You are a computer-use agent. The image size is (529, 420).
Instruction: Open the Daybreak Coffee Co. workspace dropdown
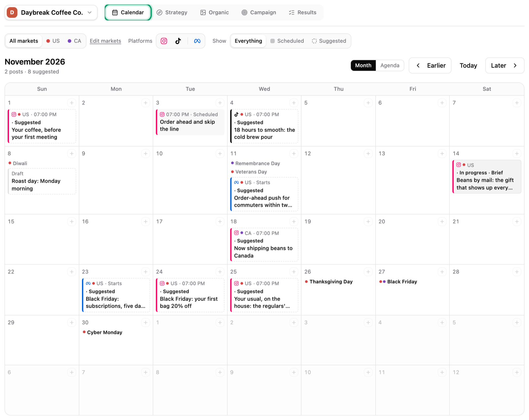[x=51, y=13]
